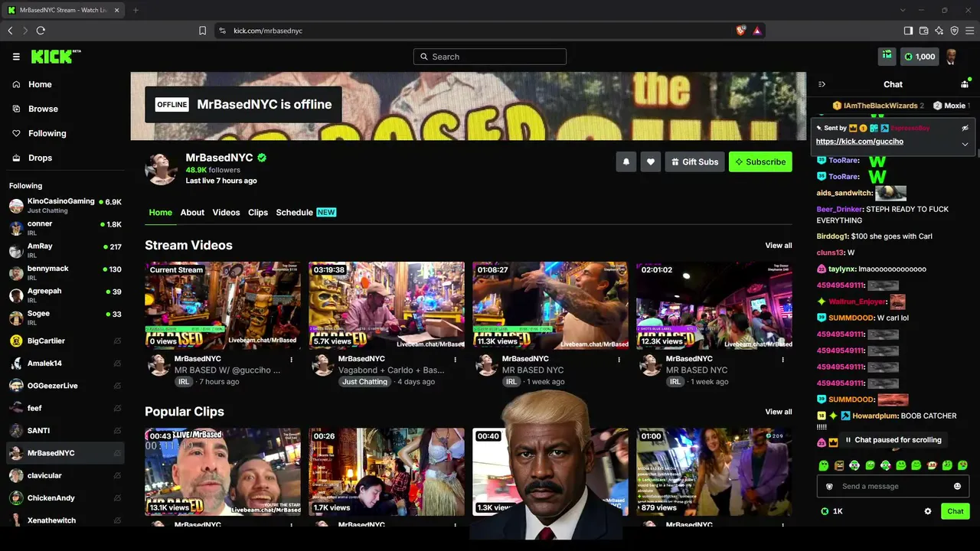980x551 pixels.
Task: Click the Just Chatting category tag
Action: pos(364,381)
